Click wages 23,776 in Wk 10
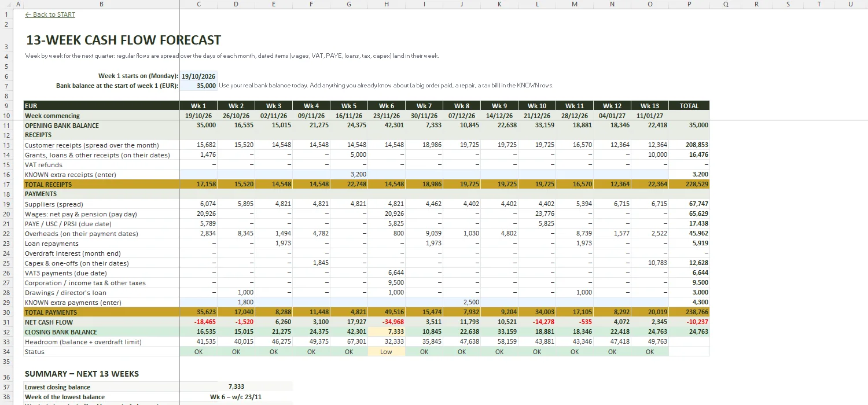This screenshot has width=868, height=405. [537, 214]
